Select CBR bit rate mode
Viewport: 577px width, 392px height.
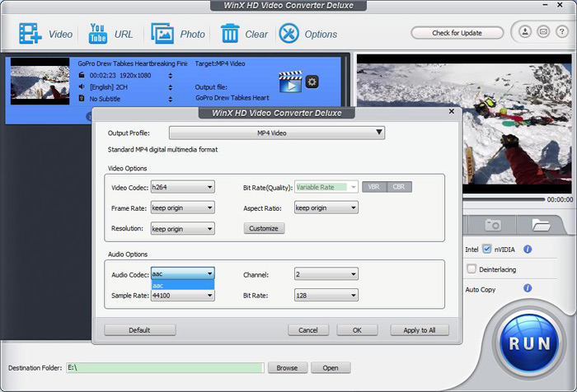[x=399, y=187]
